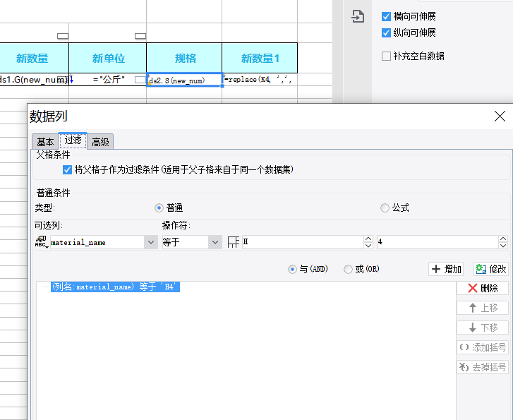
Task: Choose 与(AND) logic radio
Action: point(292,269)
